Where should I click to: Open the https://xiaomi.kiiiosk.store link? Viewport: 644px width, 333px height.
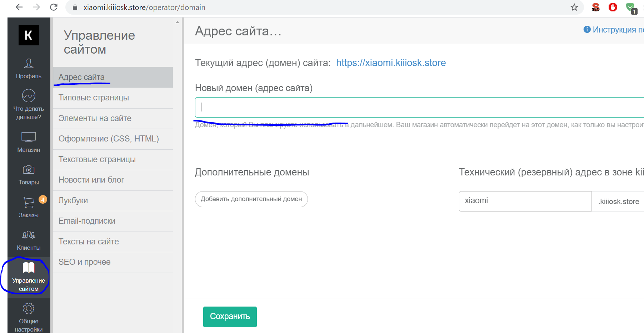coord(391,63)
